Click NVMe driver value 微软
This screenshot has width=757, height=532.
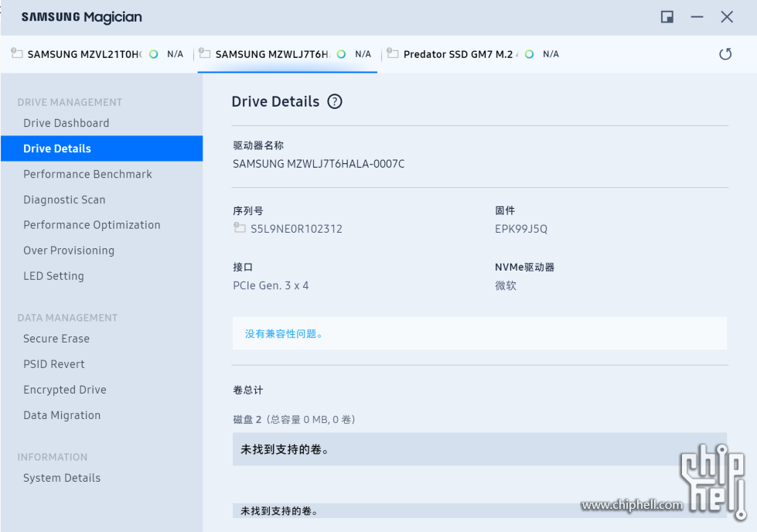pos(506,286)
